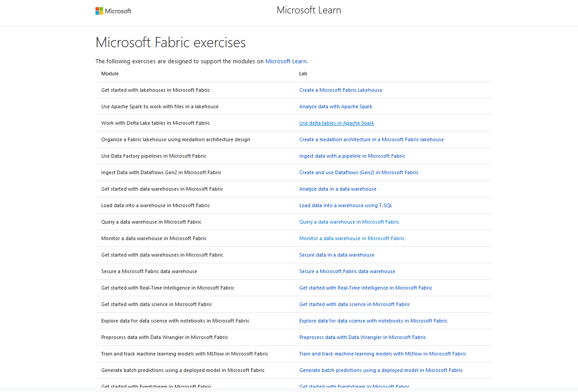Select module text Secure a Microsoft Fabric data warehouse
578x392 pixels.
click(149, 271)
